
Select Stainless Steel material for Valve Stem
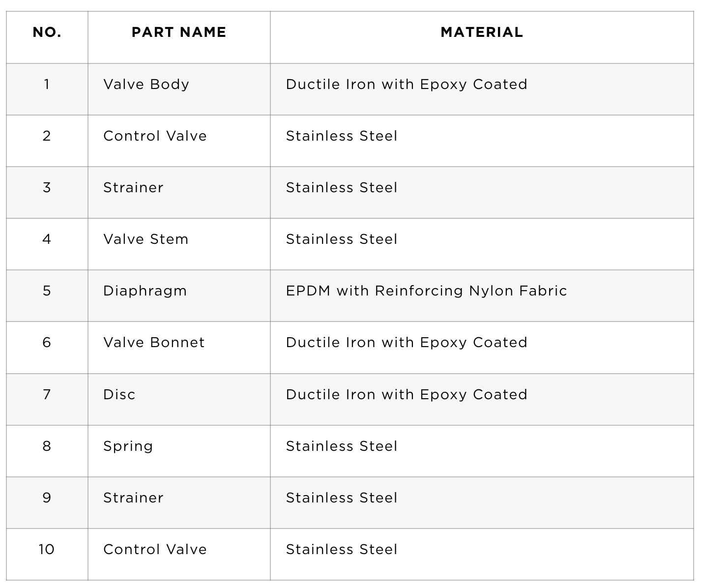(342, 239)
